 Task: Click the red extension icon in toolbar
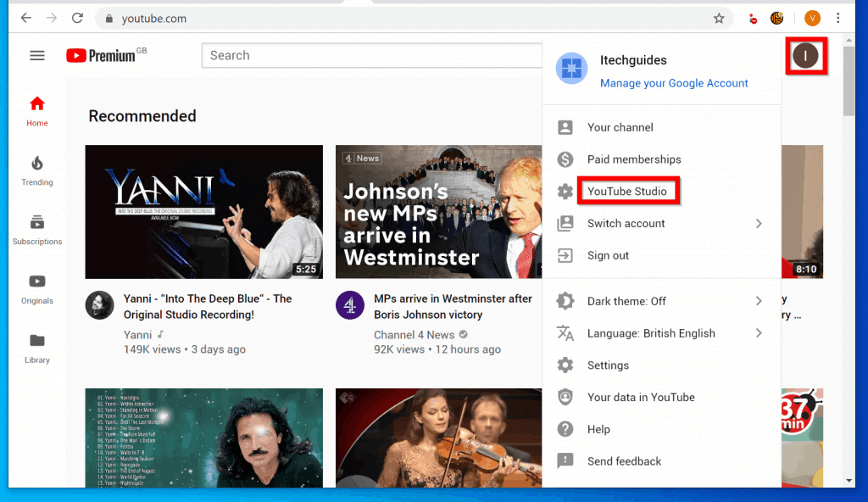[x=753, y=19]
